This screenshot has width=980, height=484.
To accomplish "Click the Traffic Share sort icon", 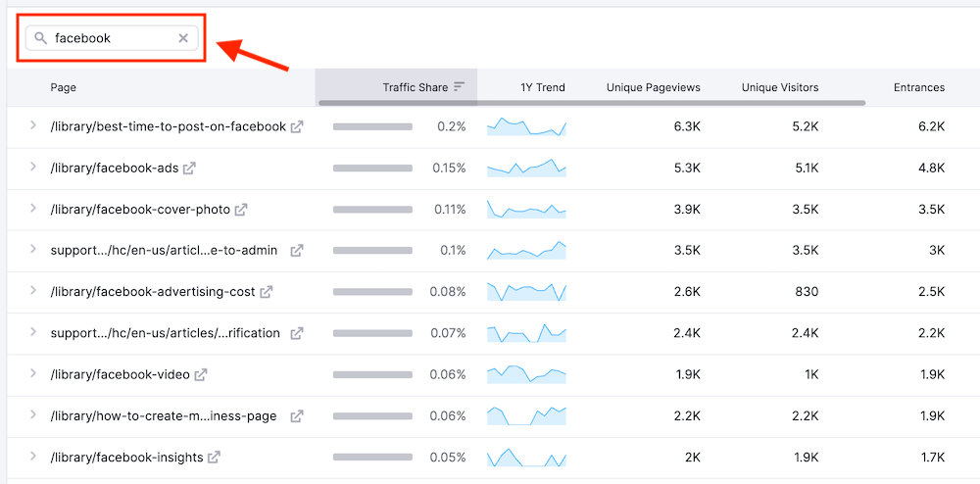I will pos(459,87).
